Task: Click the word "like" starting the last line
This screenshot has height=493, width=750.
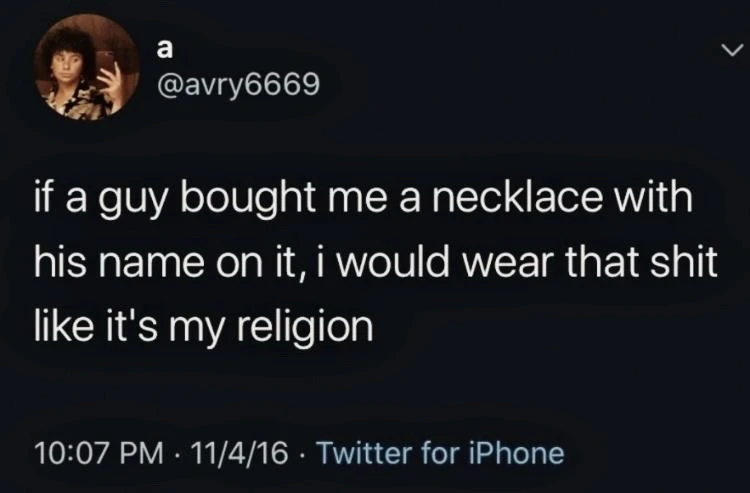Action: [64, 327]
